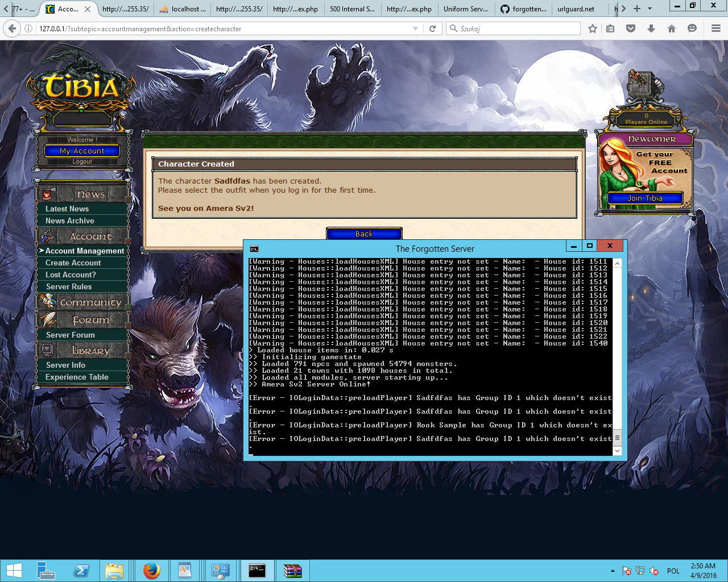The height and width of the screenshot is (582, 728).
Task: Open Server Manager from taskbar
Action: 45,571
